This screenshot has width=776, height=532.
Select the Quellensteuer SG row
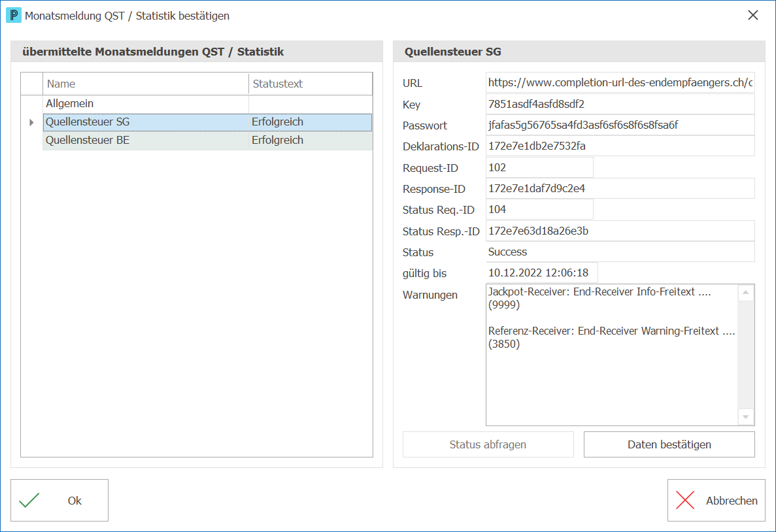pyautogui.click(x=208, y=122)
